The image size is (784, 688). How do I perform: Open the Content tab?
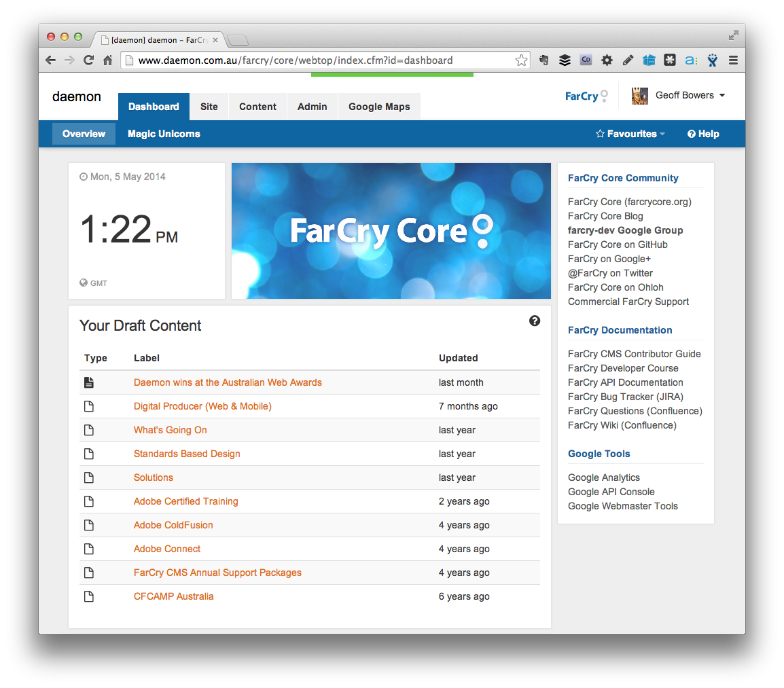tap(257, 107)
